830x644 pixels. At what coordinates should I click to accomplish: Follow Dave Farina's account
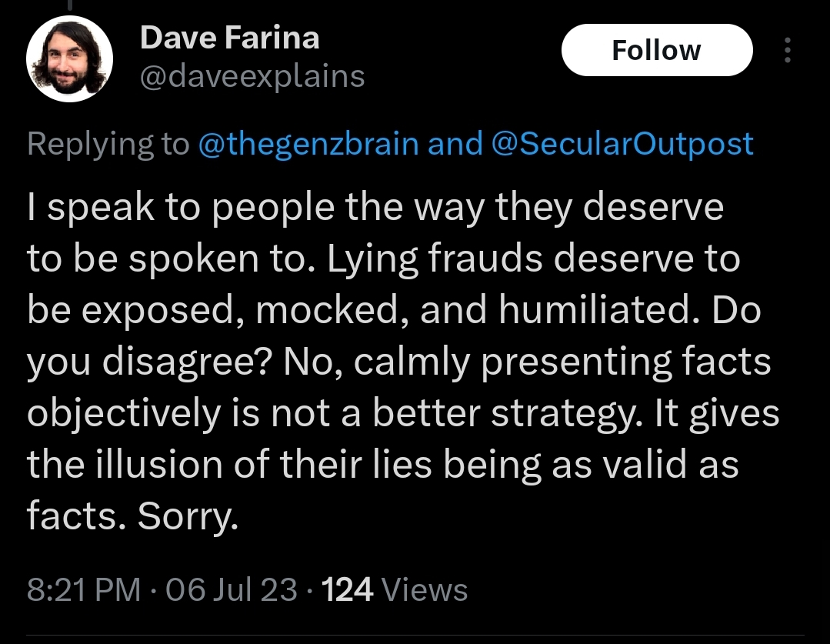pyautogui.click(x=657, y=50)
